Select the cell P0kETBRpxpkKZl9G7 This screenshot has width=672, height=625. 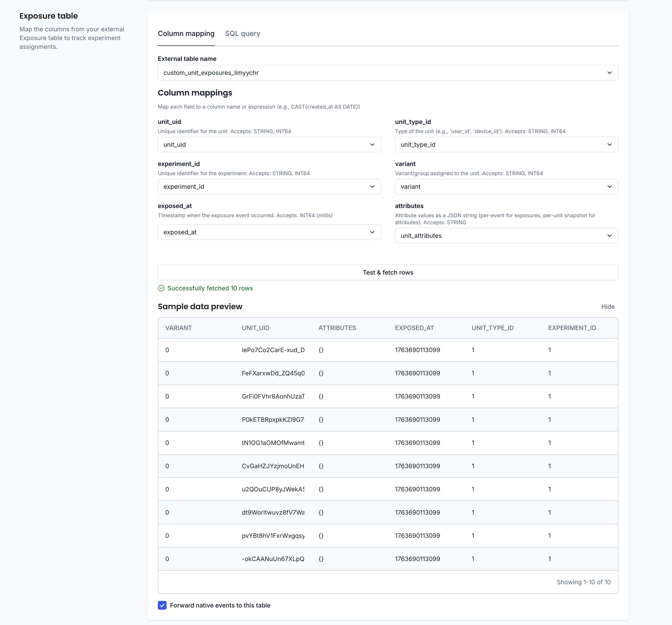pos(273,420)
